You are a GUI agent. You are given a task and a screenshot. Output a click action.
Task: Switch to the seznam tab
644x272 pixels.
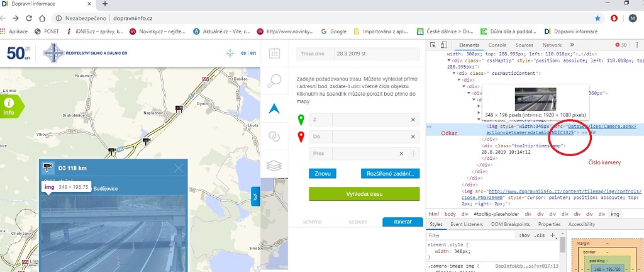coord(358,222)
